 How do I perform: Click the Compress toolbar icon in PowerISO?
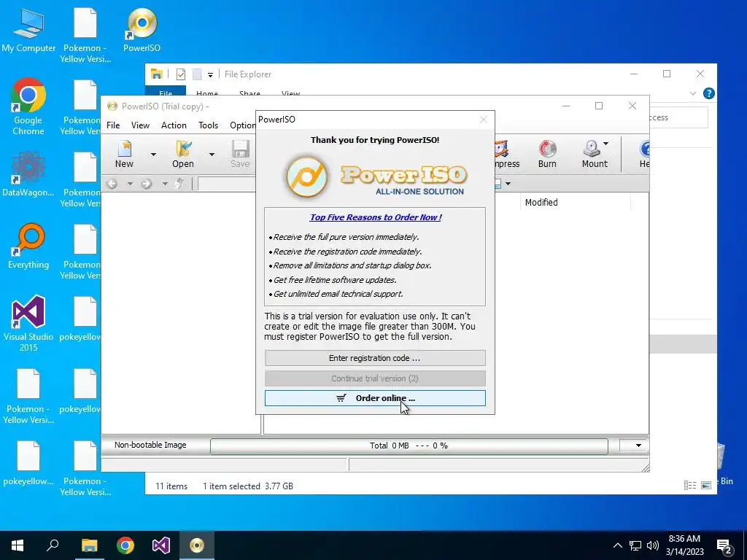coord(506,154)
